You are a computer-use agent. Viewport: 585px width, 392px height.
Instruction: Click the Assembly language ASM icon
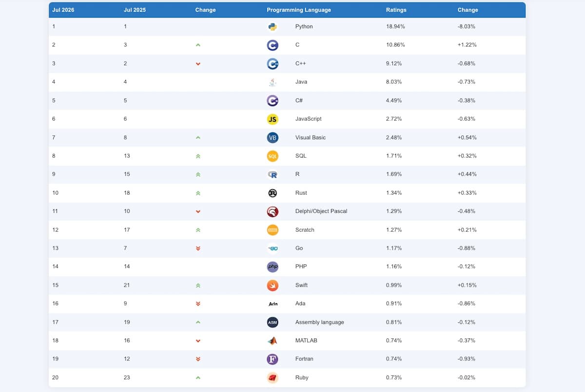[273, 322]
